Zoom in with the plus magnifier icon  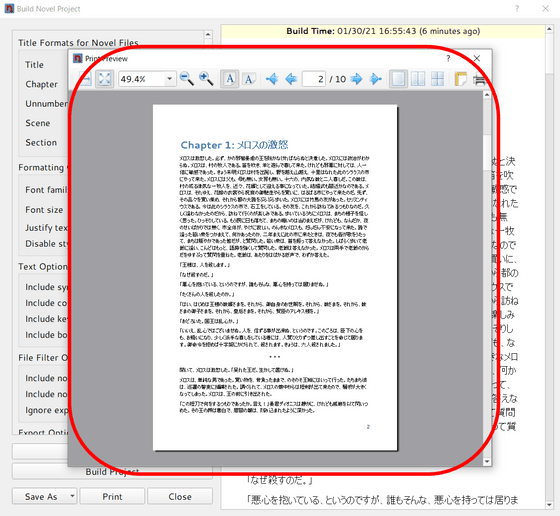(x=206, y=79)
